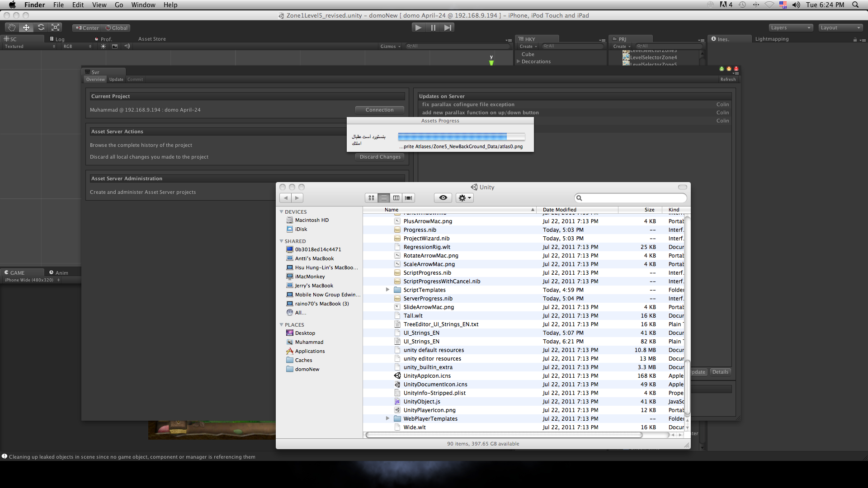Open the Window menu
The image size is (868, 488).
pyautogui.click(x=143, y=5)
